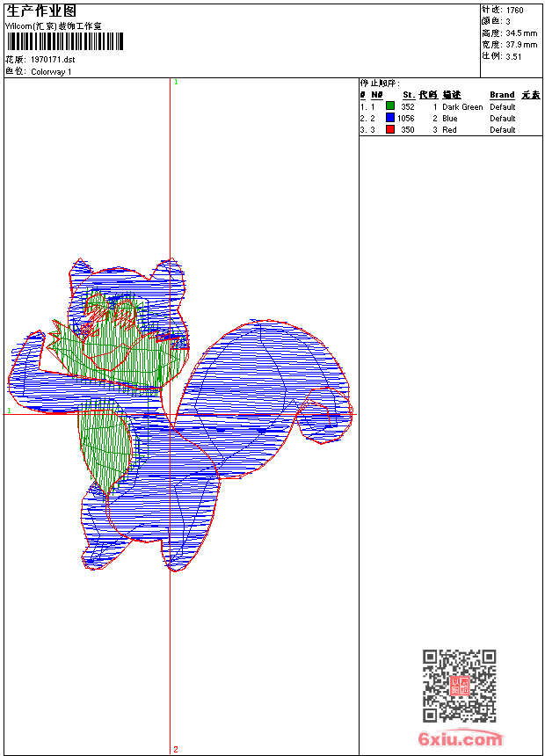Screen dimensions: 545x756
Task: Click the green marker 1 on the horizontal axis
Action: (9, 411)
